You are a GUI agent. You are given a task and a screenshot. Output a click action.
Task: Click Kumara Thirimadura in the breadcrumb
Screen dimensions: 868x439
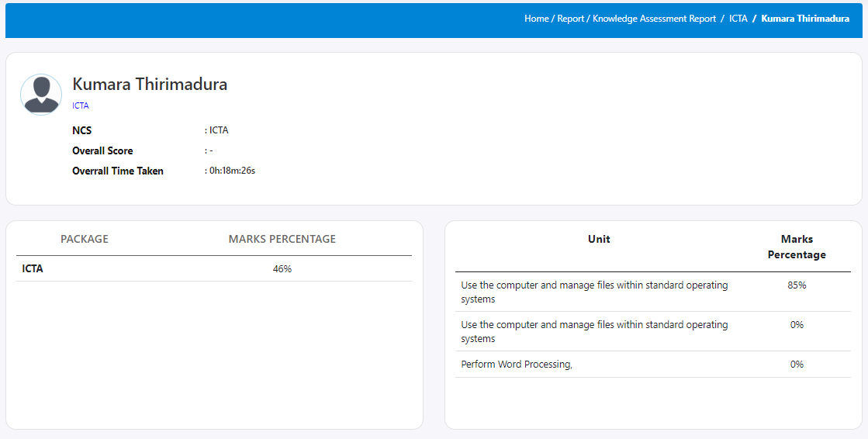[x=805, y=19]
